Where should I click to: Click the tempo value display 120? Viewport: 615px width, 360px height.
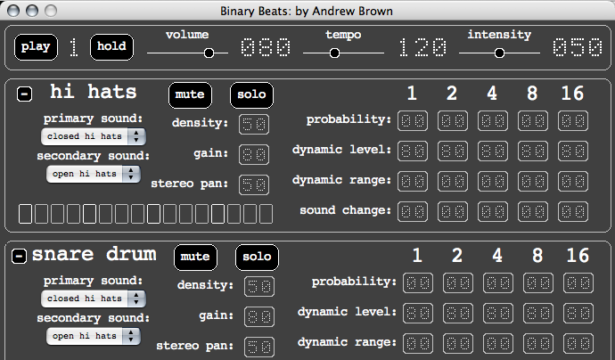tap(422, 47)
